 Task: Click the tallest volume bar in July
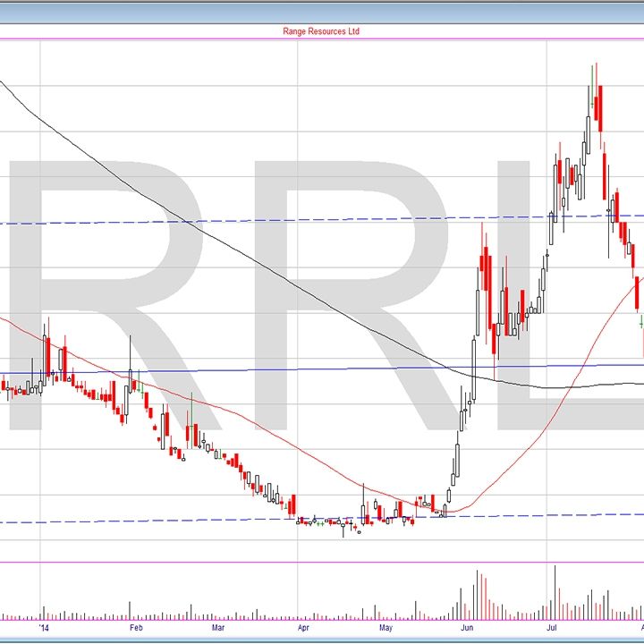(555, 590)
